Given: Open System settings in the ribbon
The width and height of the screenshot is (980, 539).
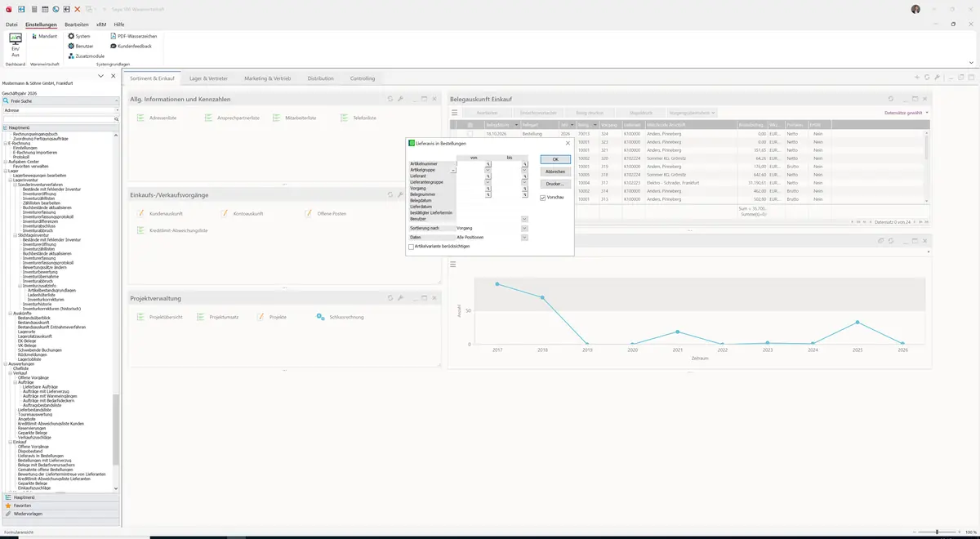Looking at the screenshot, I should coord(79,36).
